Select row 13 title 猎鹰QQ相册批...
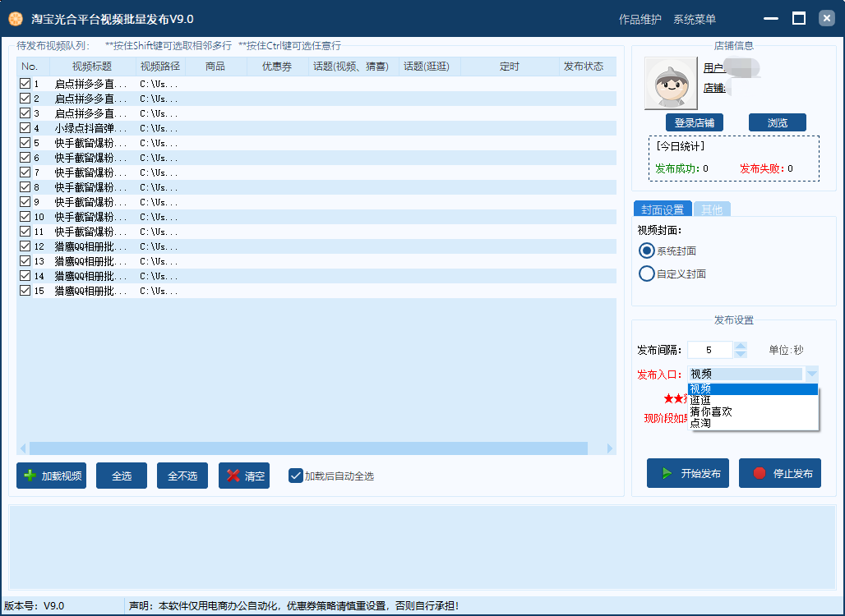Image resolution: width=845 pixels, height=616 pixels. pos(90,261)
